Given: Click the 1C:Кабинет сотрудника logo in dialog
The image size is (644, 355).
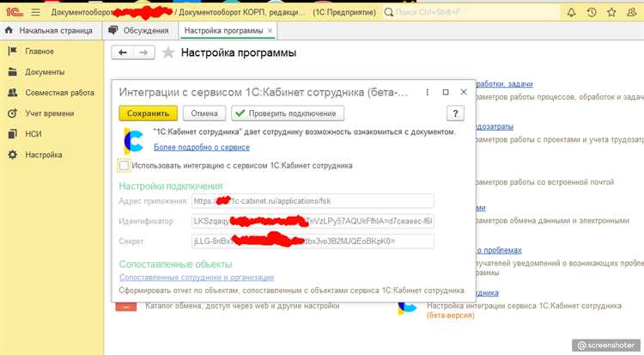Looking at the screenshot, I should tap(133, 141).
